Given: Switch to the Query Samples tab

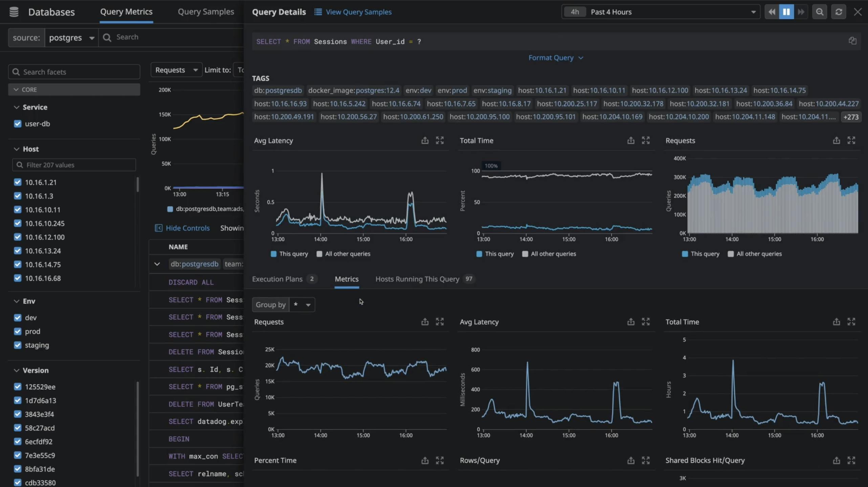Looking at the screenshot, I should (206, 11).
